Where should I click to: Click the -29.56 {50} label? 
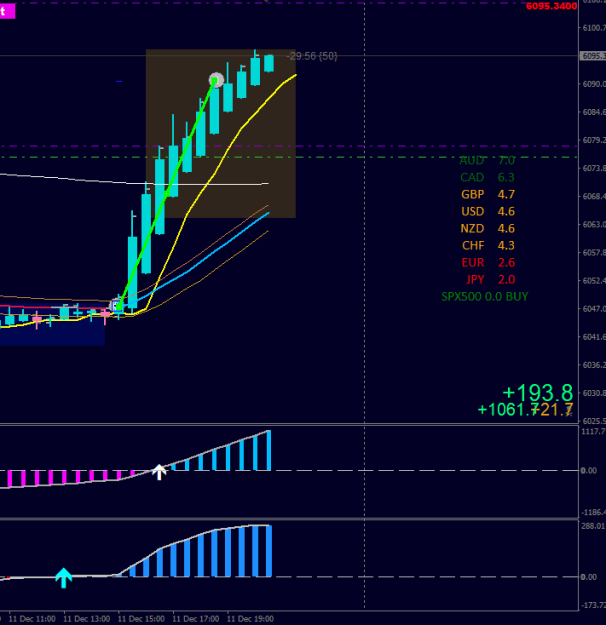tap(312, 56)
